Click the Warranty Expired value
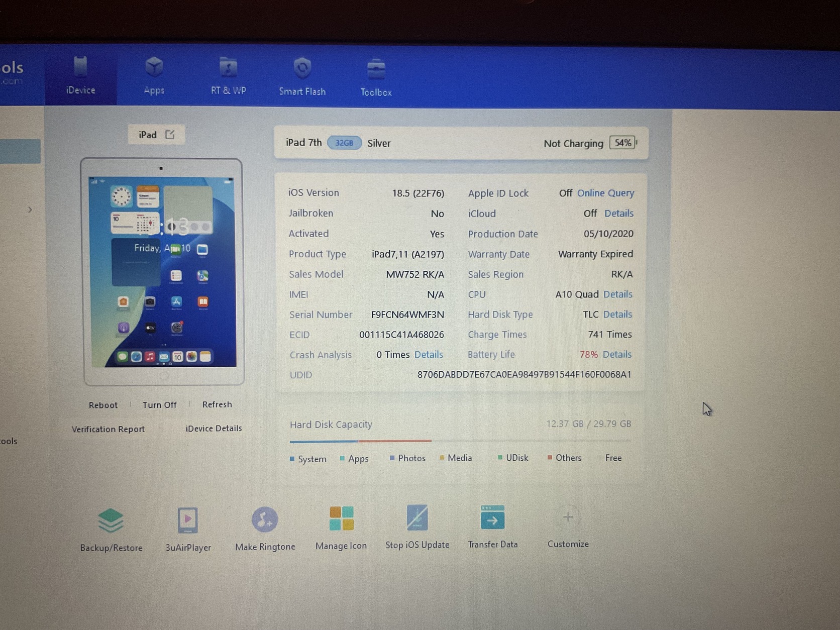The width and height of the screenshot is (840, 630). pos(595,254)
